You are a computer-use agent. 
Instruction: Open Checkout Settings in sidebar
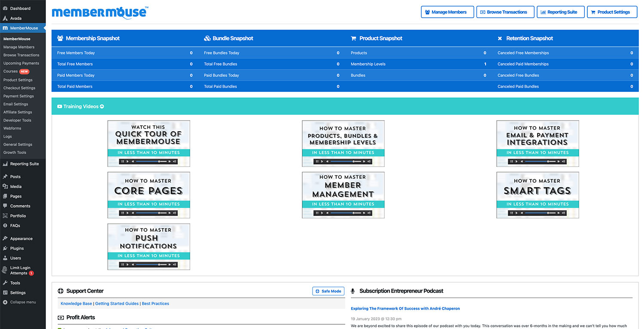[19, 88]
